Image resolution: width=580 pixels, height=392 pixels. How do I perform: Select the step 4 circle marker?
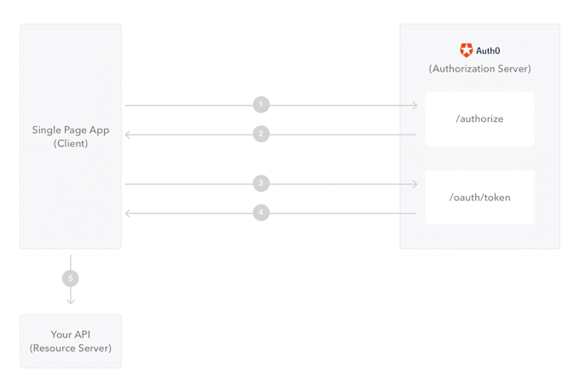click(x=261, y=212)
